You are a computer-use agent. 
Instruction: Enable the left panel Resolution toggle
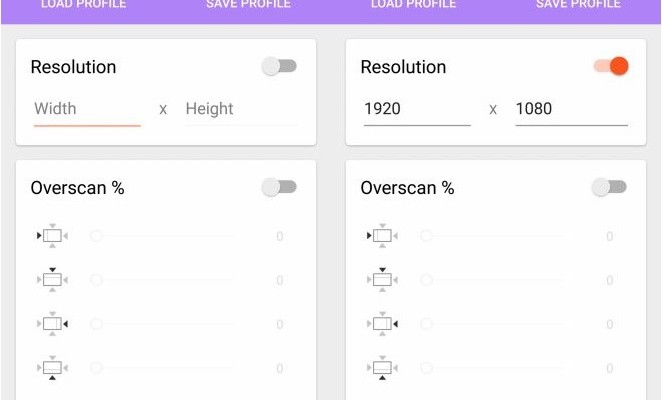pyautogui.click(x=279, y=67)
